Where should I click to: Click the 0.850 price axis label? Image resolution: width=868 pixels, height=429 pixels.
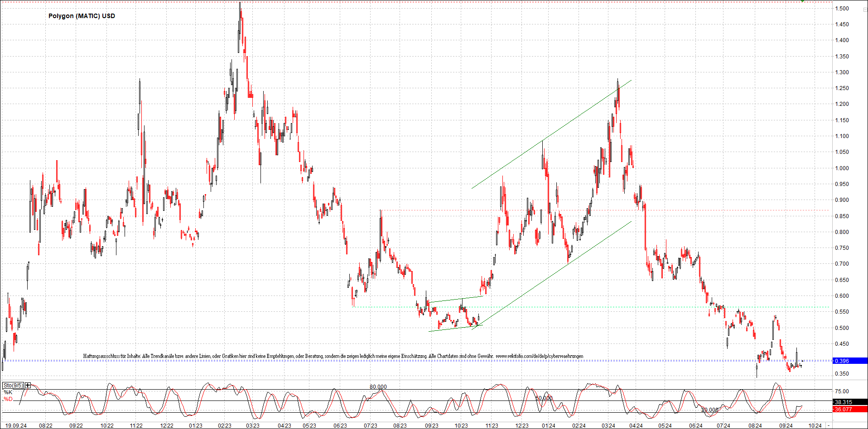(842, 216)
